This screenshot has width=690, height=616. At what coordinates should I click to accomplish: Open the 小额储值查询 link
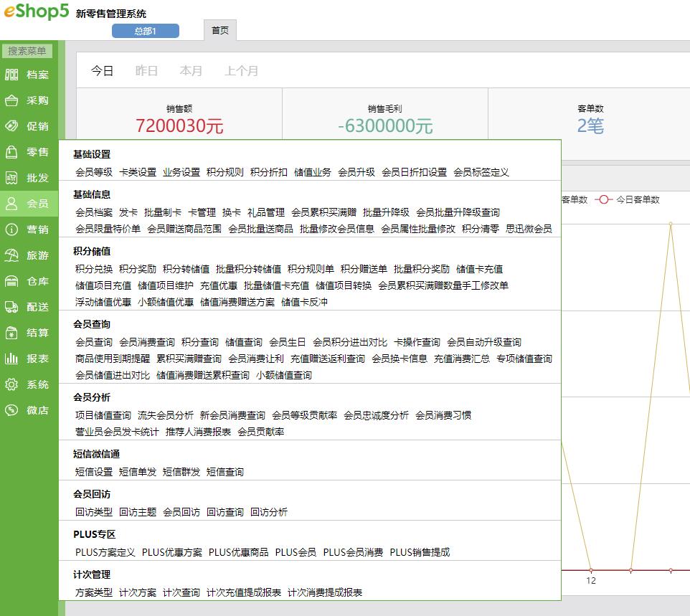click(284, 375)
